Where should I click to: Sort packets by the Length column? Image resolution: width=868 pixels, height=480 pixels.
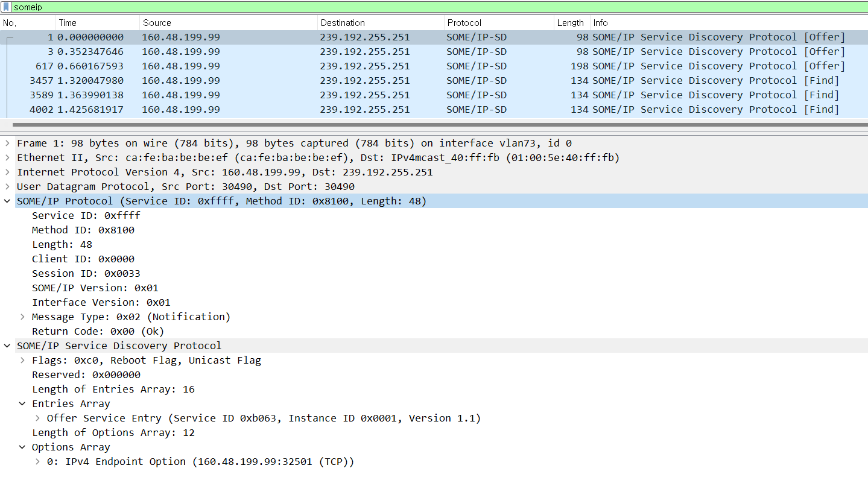point(572,23)
